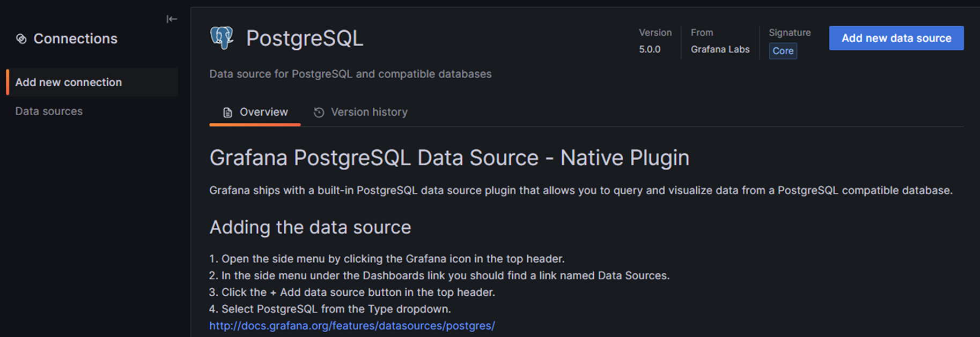Click the Adding the data source heading
Image resolution: width=980 pixels, height=337 pixels.
coord(310,227)
